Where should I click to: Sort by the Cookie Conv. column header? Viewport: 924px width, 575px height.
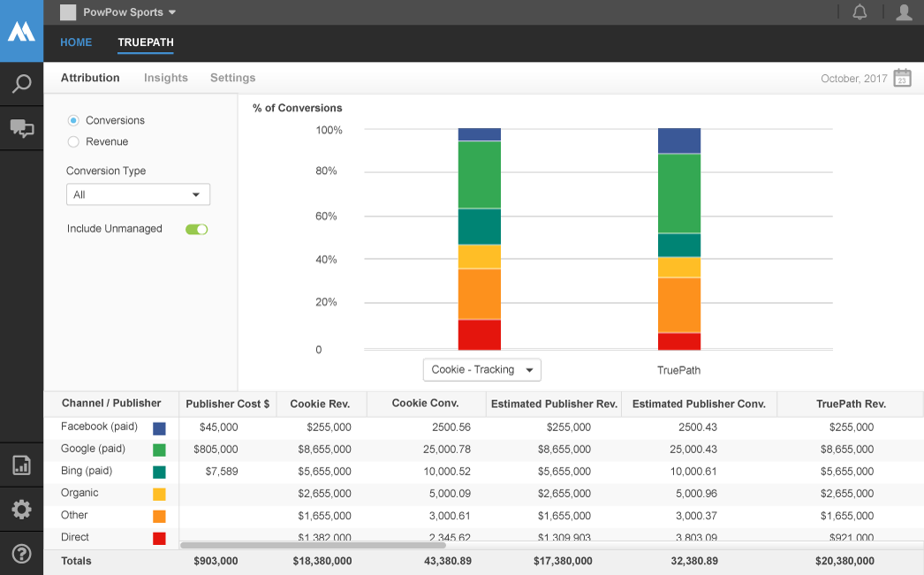(x=425, y=404)
